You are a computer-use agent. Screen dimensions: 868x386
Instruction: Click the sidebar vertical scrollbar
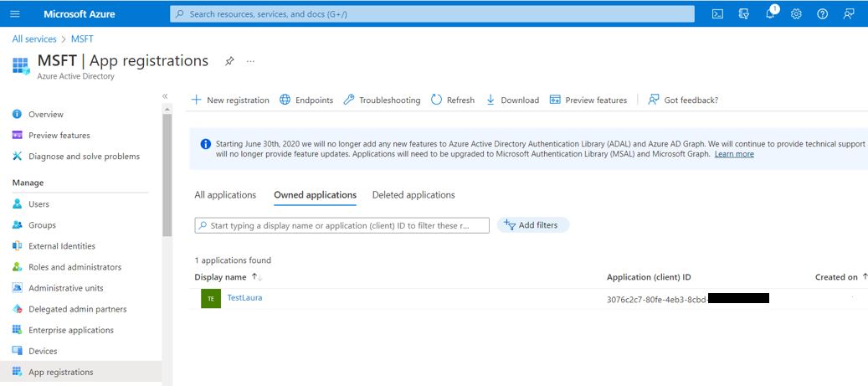click(167, 175)
